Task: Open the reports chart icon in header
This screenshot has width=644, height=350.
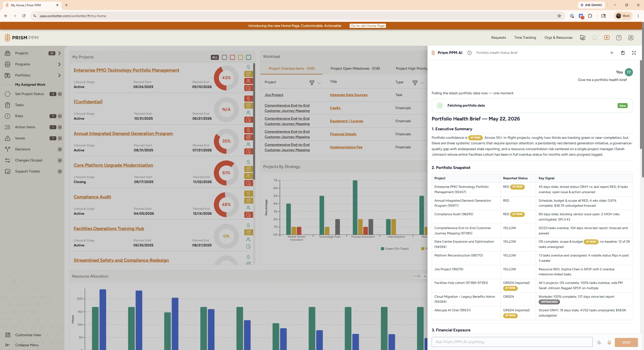Action: pyautogui.click(x=582, y=38)
